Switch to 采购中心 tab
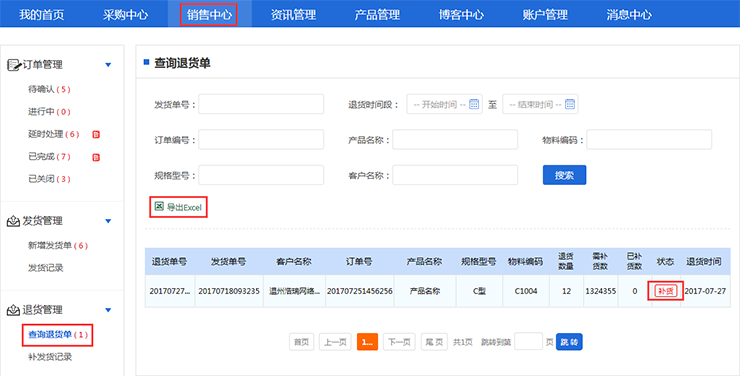The image size is (740, 376). [126, 14]
